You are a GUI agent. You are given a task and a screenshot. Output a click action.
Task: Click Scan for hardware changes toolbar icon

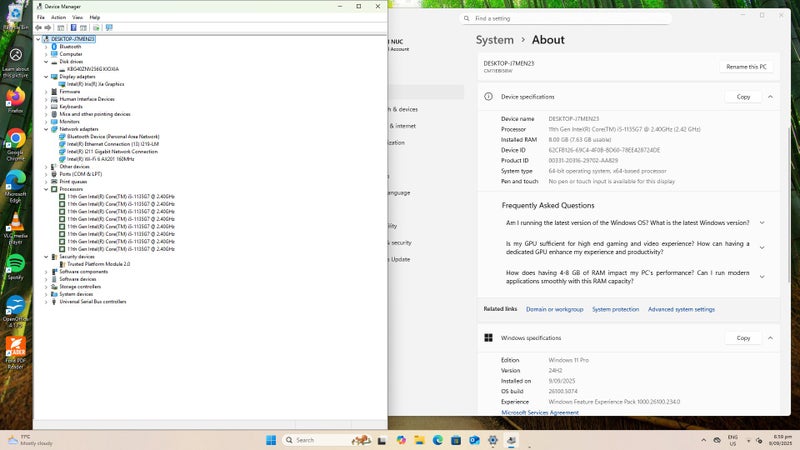pyautogui.click(x=108, y=28)
